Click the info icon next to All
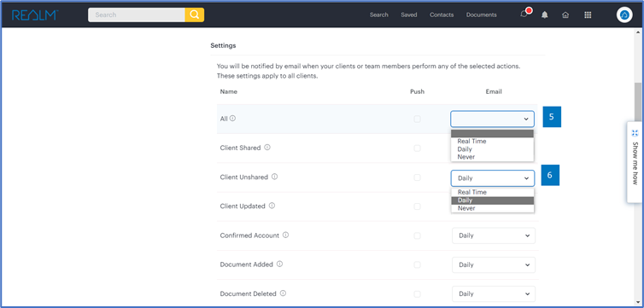This screenshot has width=644, height=308. click(232, 118)
